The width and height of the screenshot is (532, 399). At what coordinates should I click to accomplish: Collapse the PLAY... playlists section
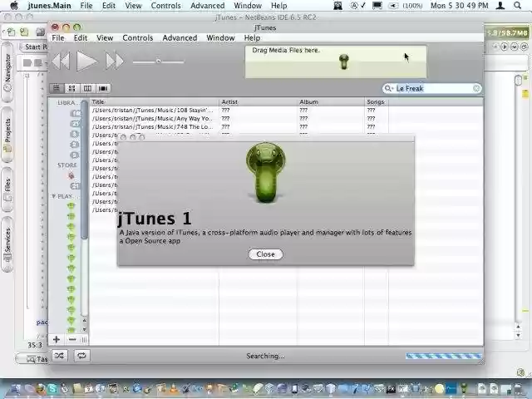pyautogui.click(x=53, y=196)
